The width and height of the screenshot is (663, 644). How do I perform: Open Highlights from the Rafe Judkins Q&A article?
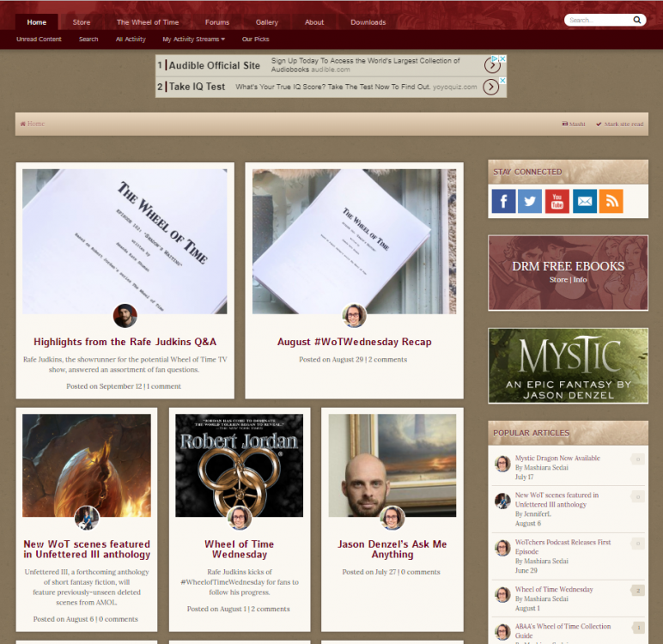click(125, 342)
